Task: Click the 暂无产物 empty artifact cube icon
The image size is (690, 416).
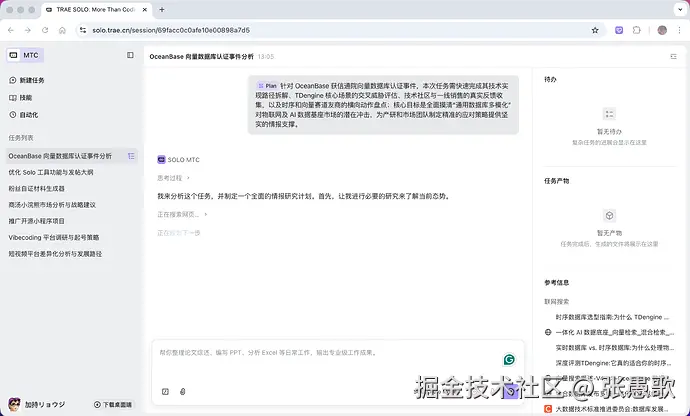Action: point(609,215)
